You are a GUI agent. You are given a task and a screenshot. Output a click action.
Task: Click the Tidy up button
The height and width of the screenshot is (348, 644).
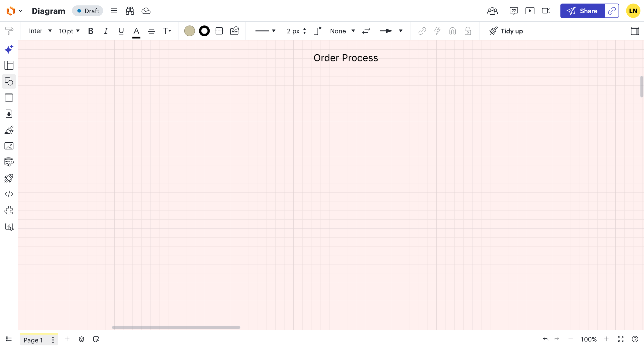(506, 31)
